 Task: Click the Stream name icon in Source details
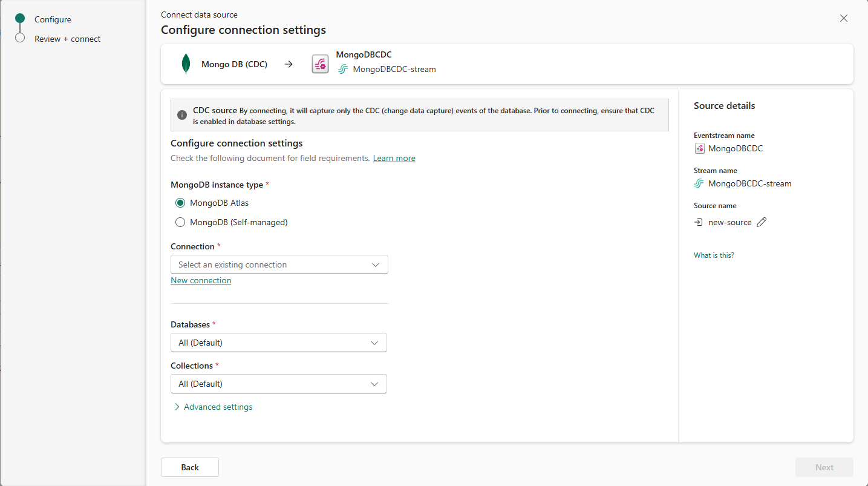699,183
